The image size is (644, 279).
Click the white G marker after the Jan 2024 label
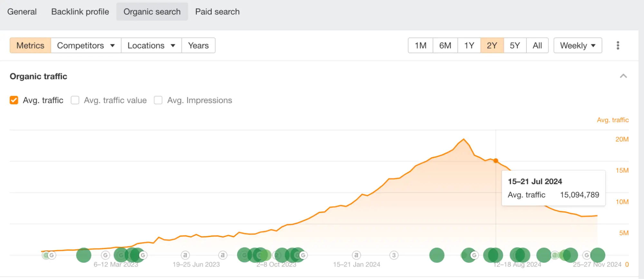tap(474, 255)
